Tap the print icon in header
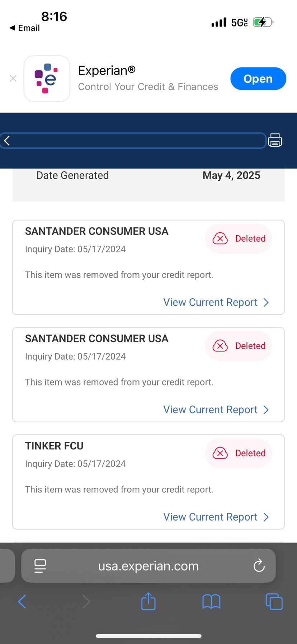 click(275, 140)
